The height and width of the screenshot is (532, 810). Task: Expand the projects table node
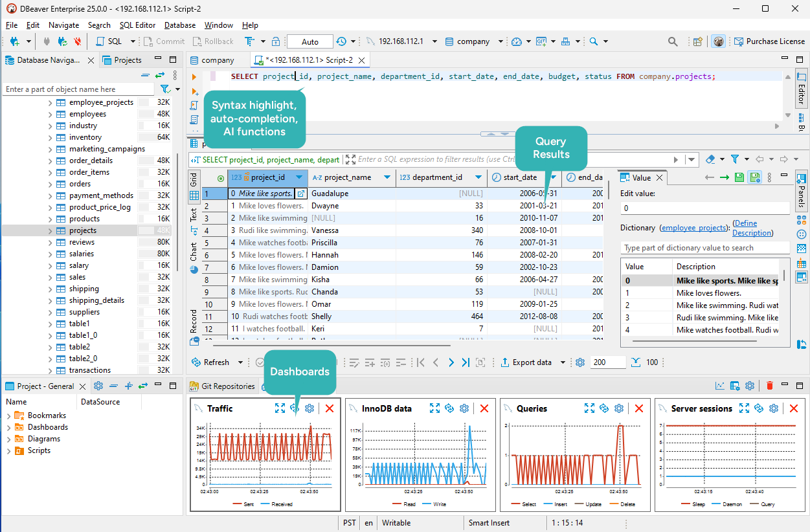[x=51, y=230]
